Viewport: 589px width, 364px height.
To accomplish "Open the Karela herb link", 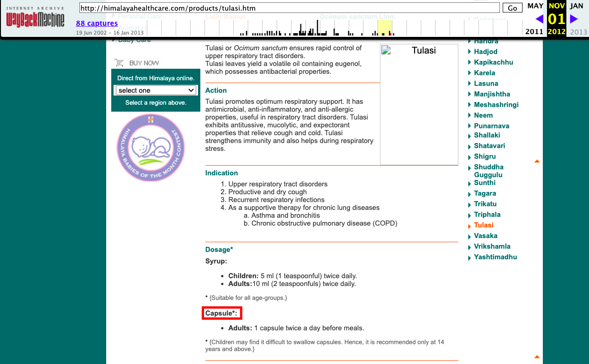I will tap(485, 73).
